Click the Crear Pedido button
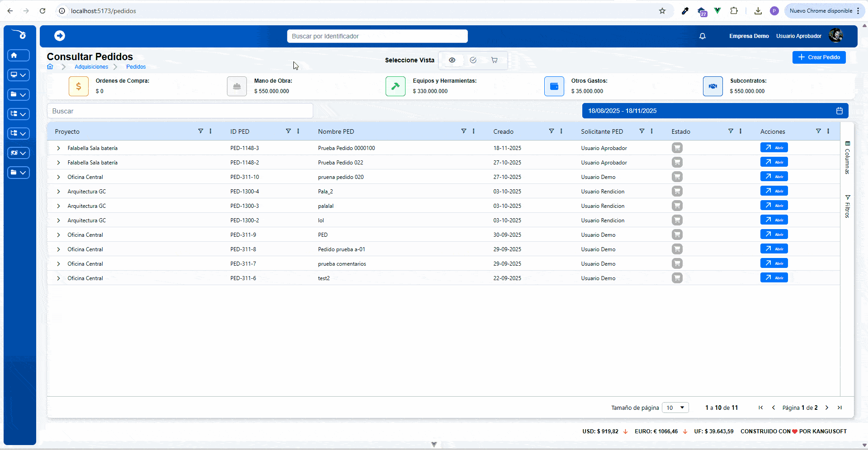The width and height of the screenshot is (868, 450). coord(819,57)
